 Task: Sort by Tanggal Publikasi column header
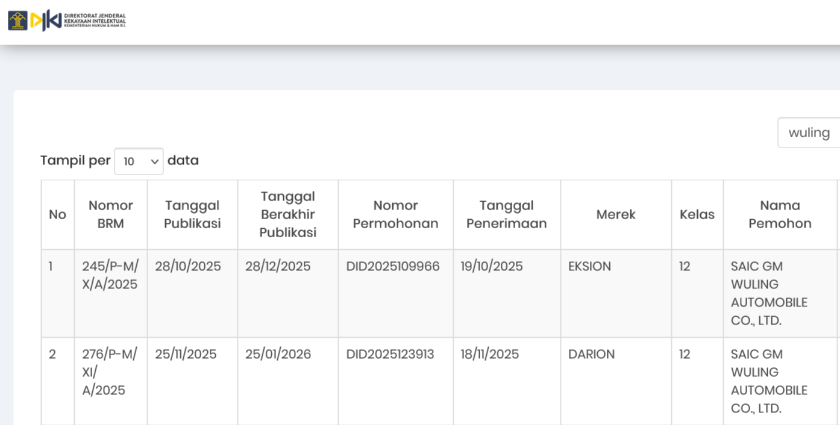click(192, 214)
